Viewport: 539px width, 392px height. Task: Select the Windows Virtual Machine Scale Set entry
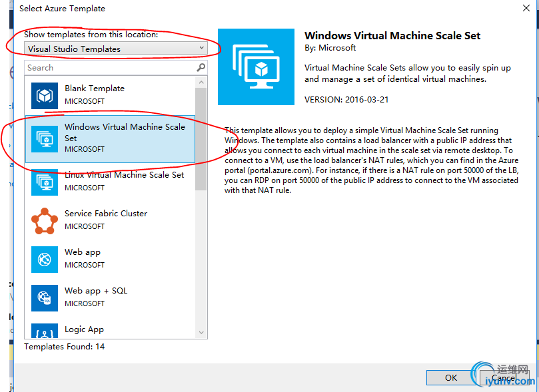point(111,139)
